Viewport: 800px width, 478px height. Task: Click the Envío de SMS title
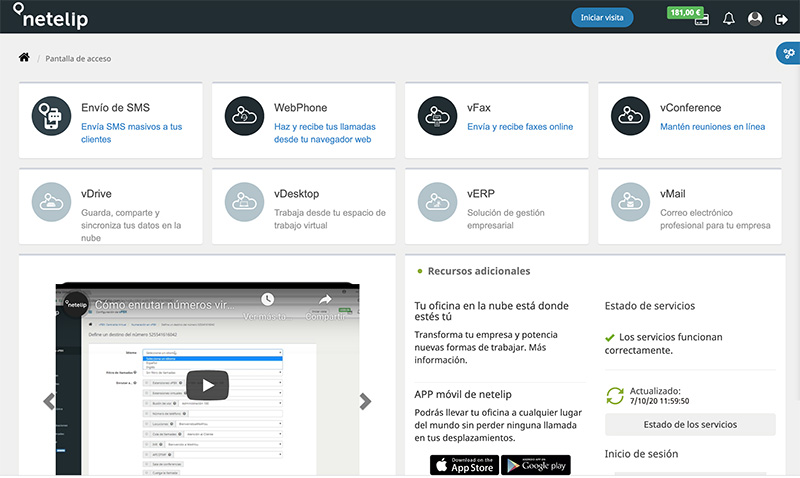(115, 108)
